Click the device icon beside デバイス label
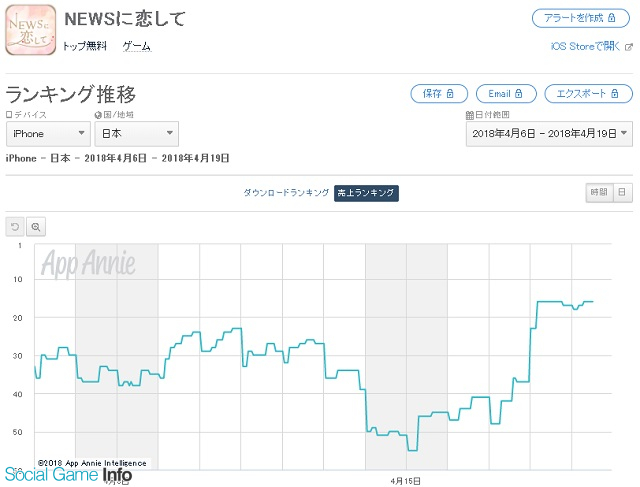640x487 pixels. point(9,115)
